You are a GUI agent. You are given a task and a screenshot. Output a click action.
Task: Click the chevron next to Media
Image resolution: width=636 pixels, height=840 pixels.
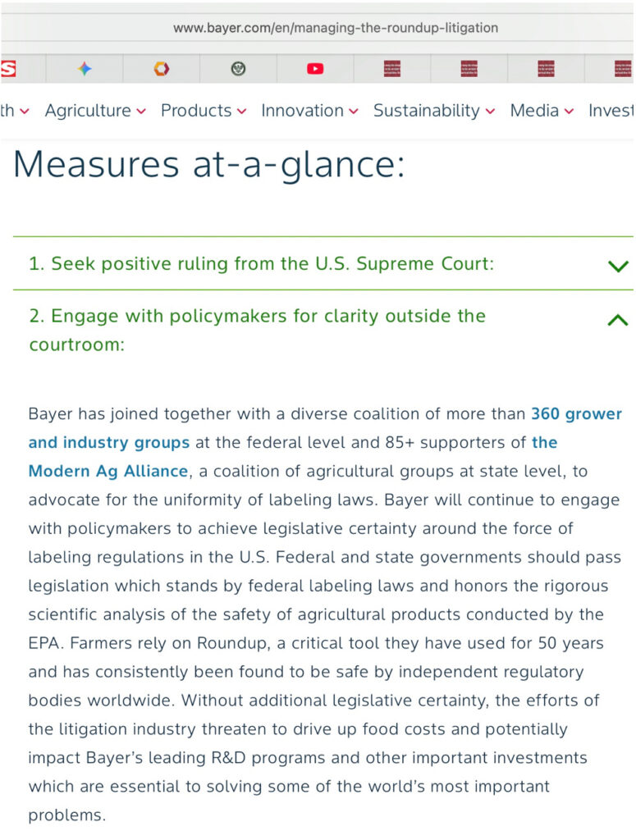click(x=569, y=112)
